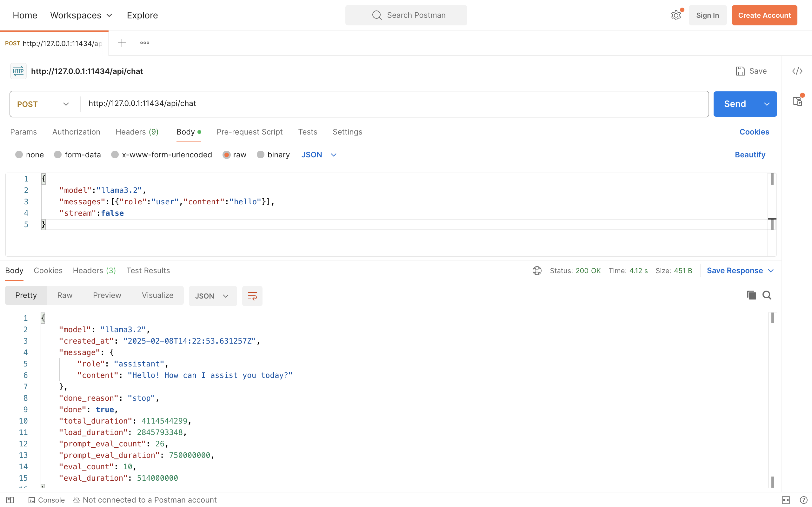The width and height of the screenshot is (812, 507).
Task: Click the two-pane layout icon in status bar
Action: (786, 500)
